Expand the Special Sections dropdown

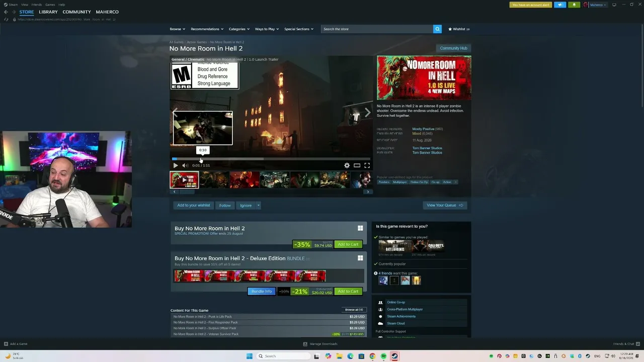(299, 29)
